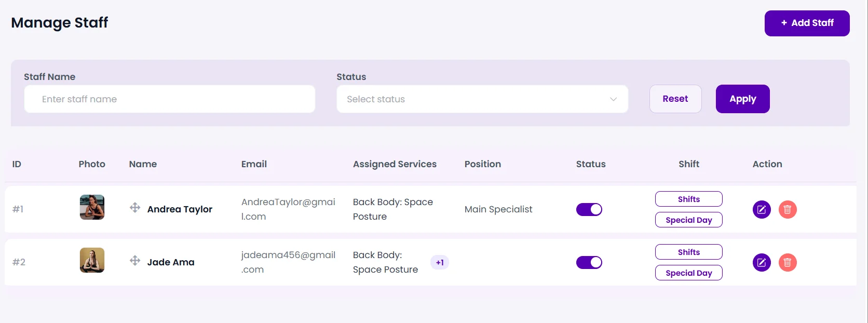Click the Shift column header
Viewport: 868px width, 323px height.
(x=689, y=164)
